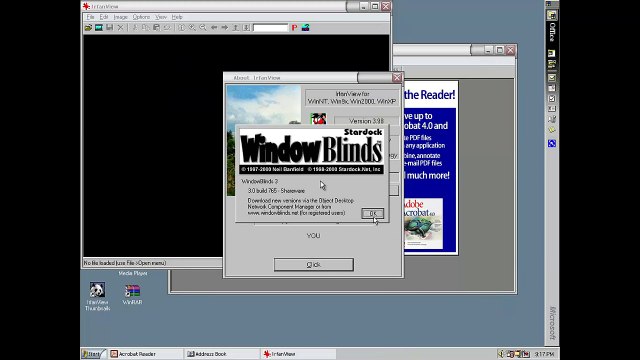Open the Options menu in IrfanView
640x360 pixels.
[x=141, y=17]
